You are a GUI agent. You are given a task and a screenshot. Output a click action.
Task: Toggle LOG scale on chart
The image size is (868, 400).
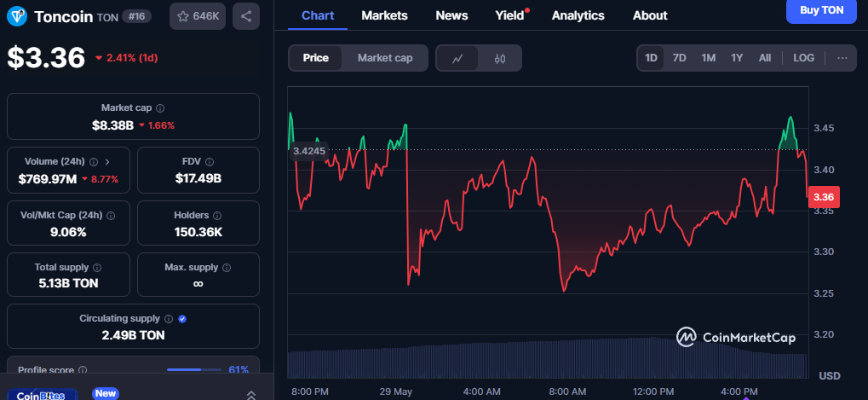(803, 58)
